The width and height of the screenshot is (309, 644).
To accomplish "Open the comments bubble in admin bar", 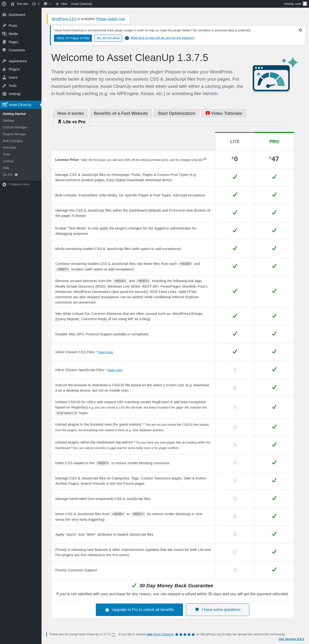I will pos(46,4).
